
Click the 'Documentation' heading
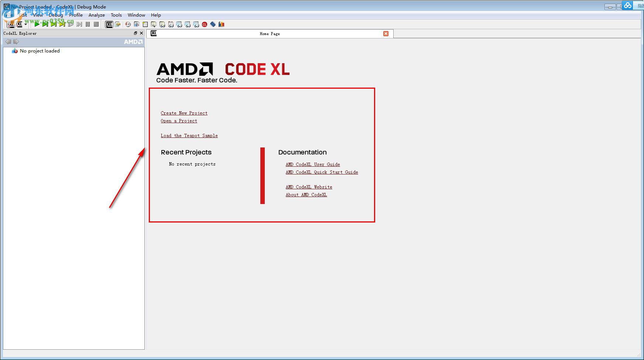point(302,152)
